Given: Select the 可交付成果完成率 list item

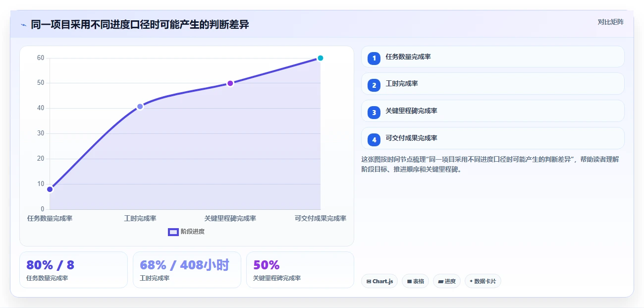Looking at the screenshot, I should click(x=492, y=138).
